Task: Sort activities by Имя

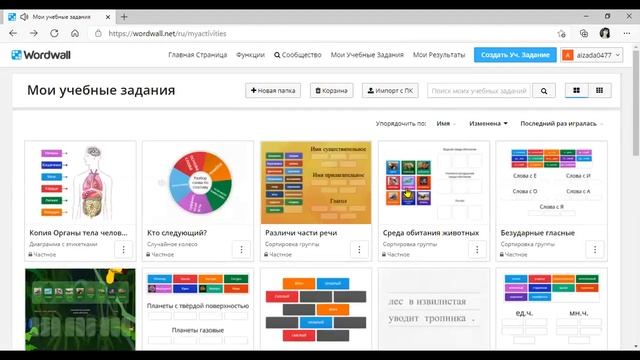Action: 445,123
